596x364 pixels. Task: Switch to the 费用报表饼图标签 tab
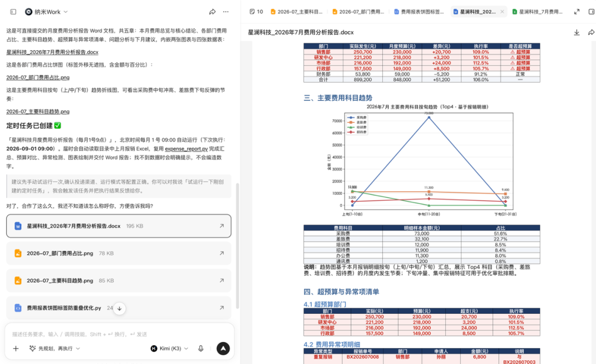pos(419,12)
